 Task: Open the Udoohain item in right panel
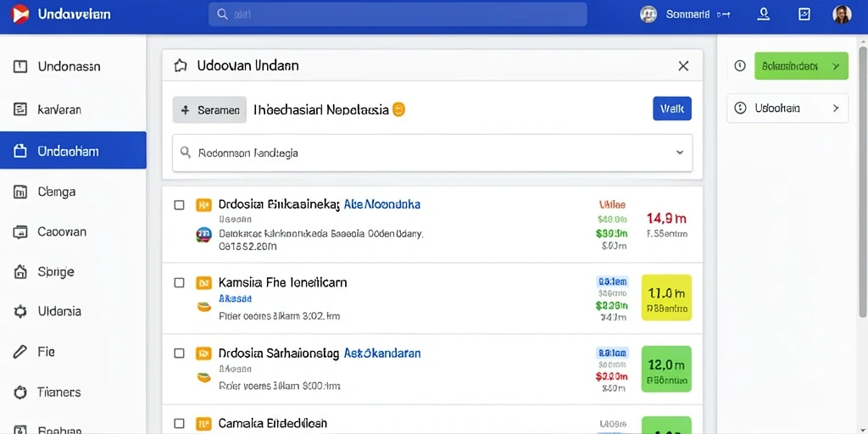(x=787, y=108)
